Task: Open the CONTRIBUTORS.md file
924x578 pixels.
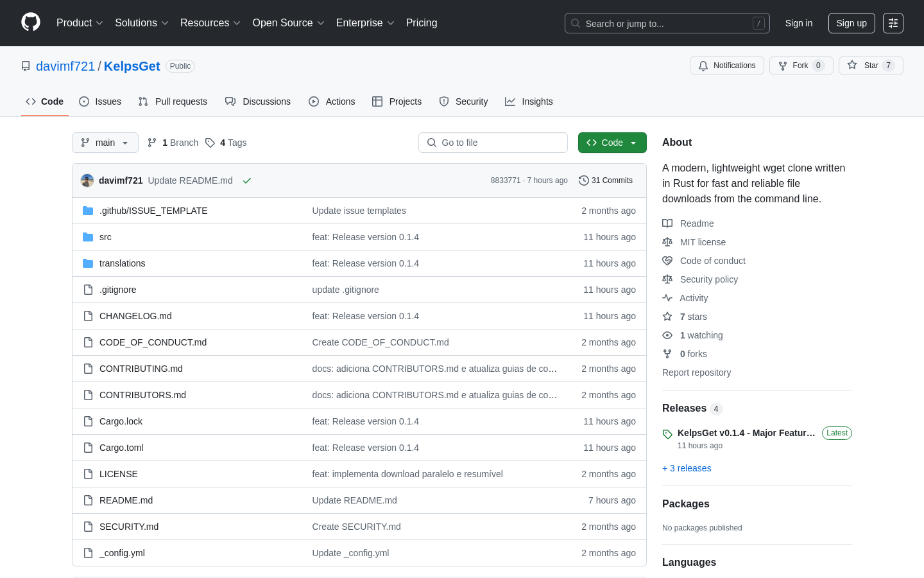Action: tap(142, 395)
